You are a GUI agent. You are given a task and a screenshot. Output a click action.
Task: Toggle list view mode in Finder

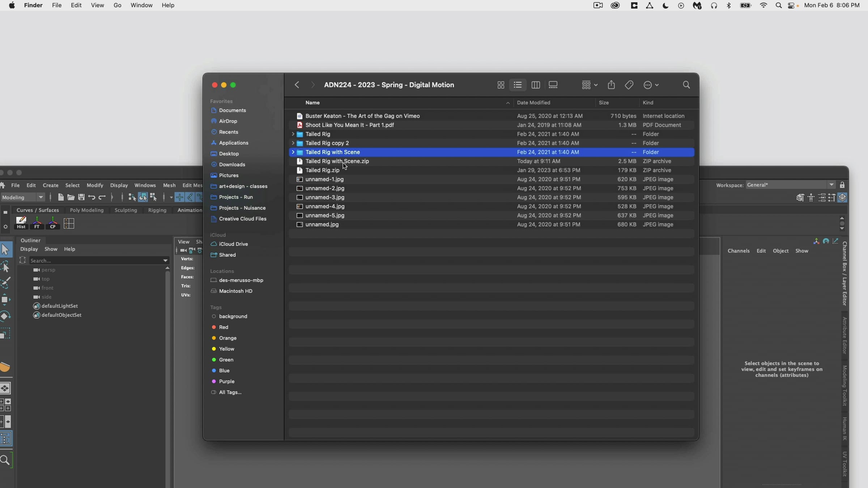[x=518, y=85]
